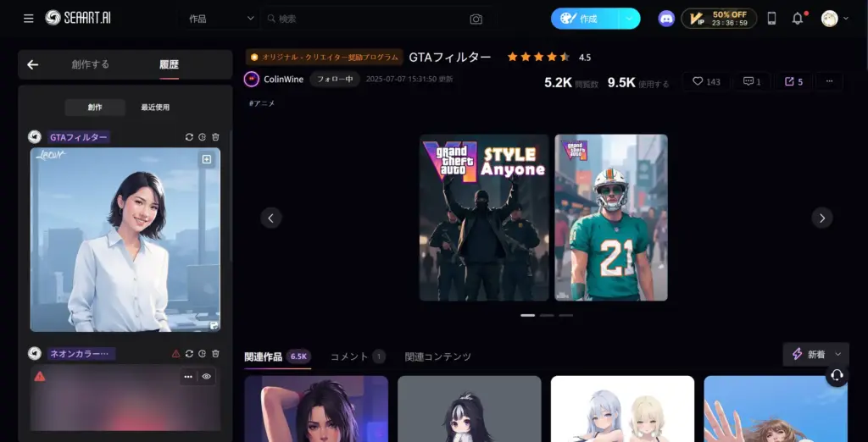Open the Discord link icon
The height and width of the screenshot is (442, 868).
(x=666, y=19)
